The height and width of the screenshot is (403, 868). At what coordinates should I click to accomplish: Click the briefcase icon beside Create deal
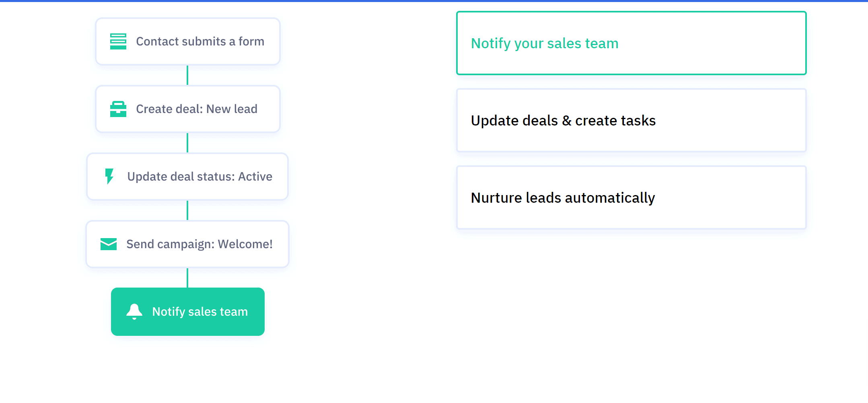pos(118,109)
